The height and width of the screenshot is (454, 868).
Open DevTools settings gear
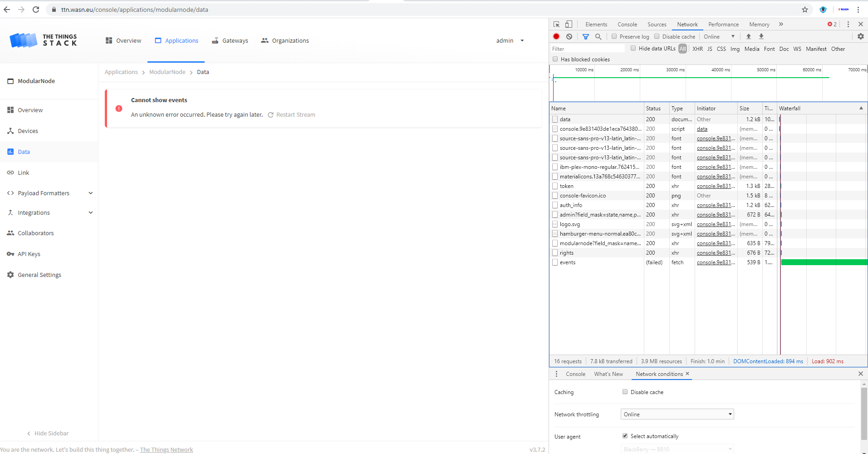[860, 36]
